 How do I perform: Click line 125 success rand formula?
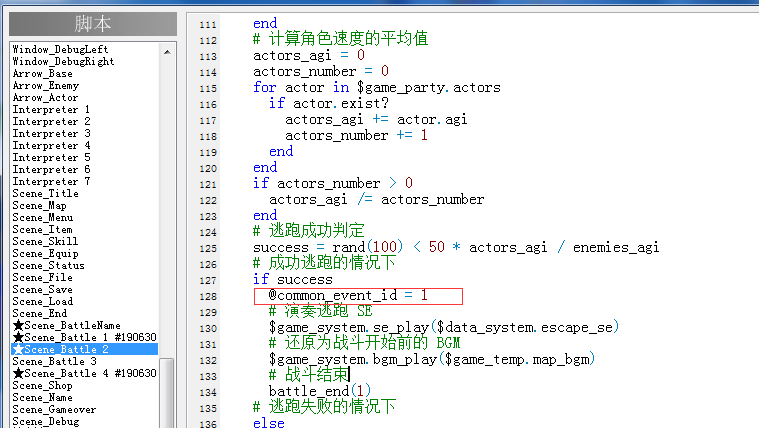456,247
